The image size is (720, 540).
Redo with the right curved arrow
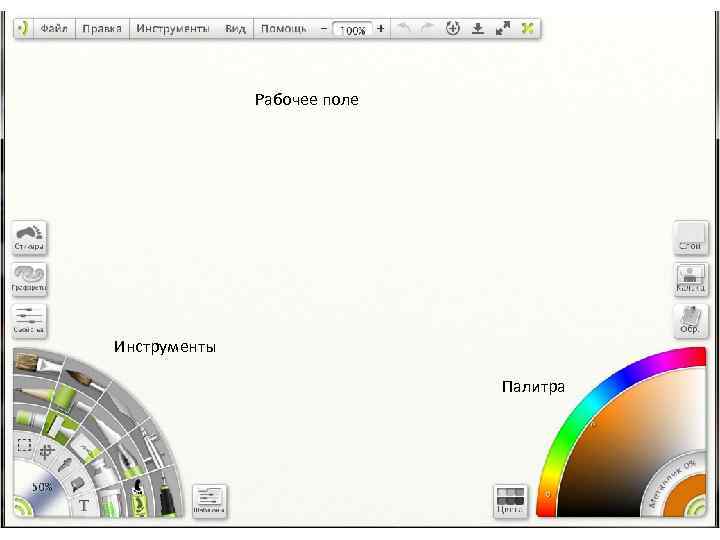click(x=428, y=28)
